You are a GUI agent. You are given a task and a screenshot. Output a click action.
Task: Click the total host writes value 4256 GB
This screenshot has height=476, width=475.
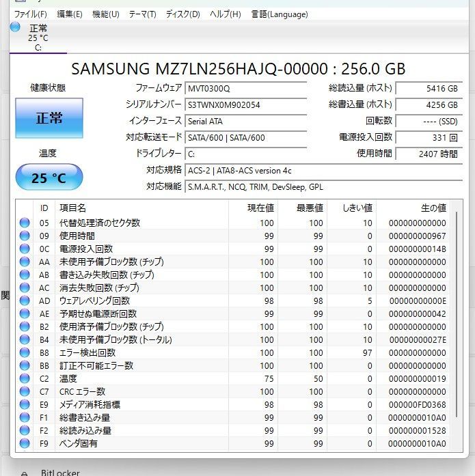coord(429,104)
